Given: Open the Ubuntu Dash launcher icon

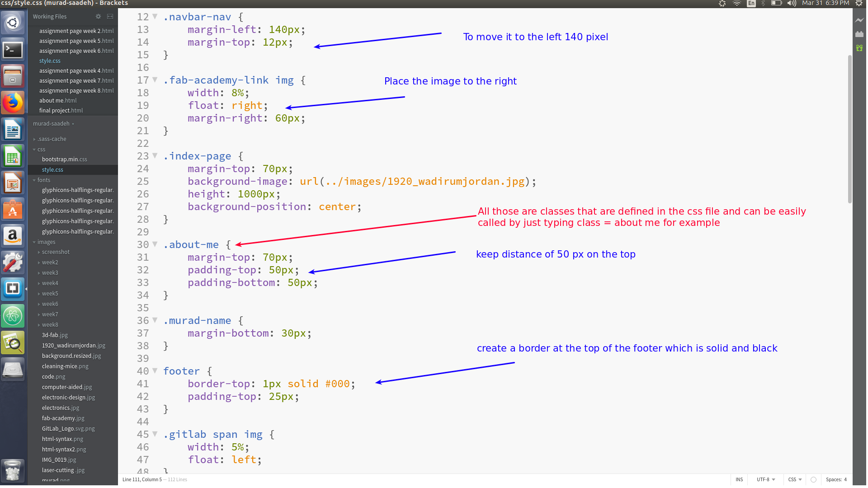Looking at the screenshot, I should (13, 23).
